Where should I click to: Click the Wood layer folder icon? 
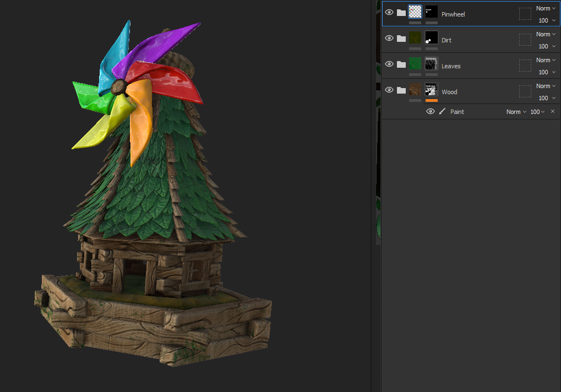pos(401,90)
